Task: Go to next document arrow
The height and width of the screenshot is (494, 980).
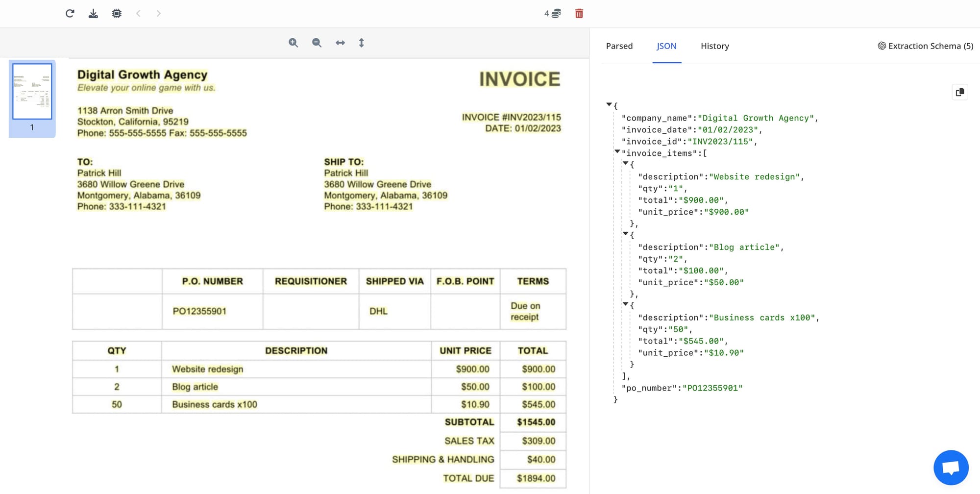Action: point(158,13)
